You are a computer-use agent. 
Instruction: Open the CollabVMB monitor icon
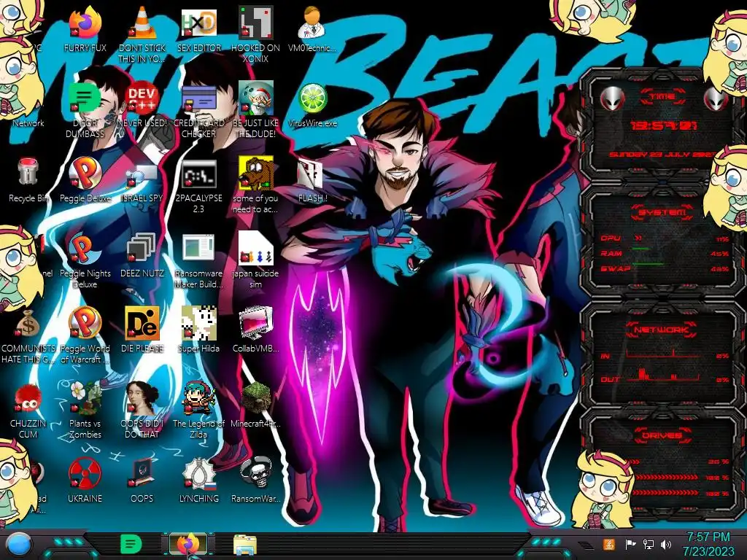pos(255,324)
